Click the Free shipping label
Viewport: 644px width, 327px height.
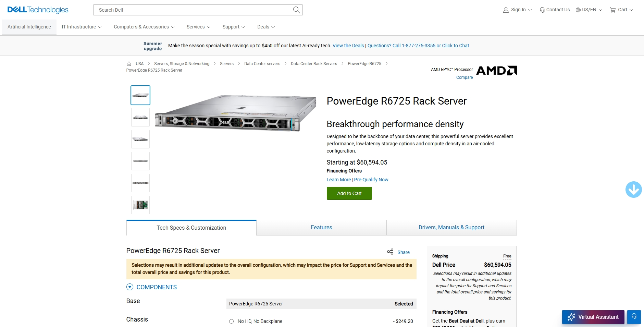[x=507, y=256]
